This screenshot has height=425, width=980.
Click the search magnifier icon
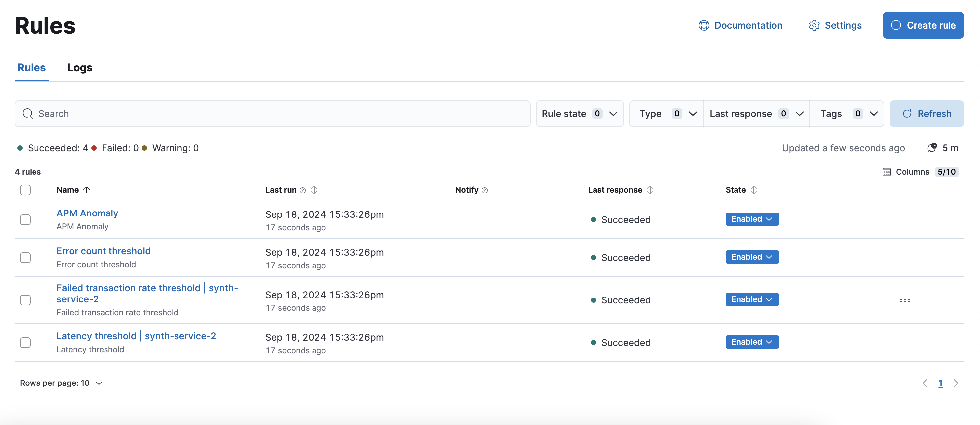[x=28, y=114]
